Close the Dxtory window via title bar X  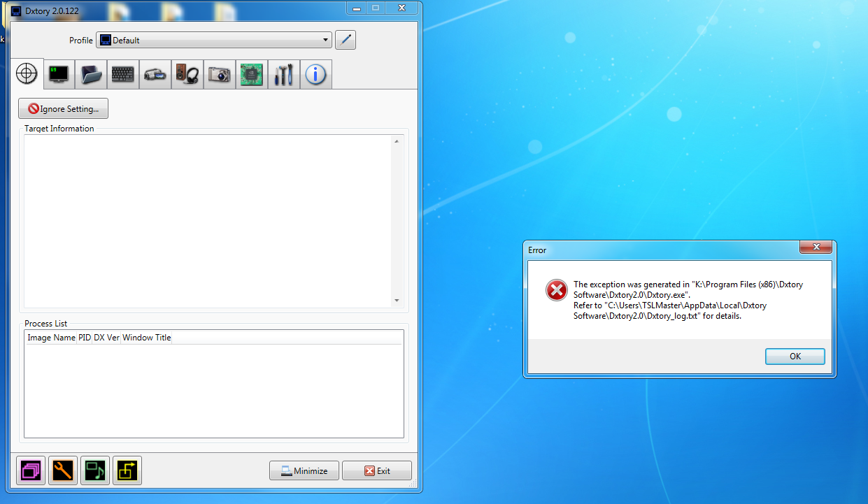(x=403, y=7)
